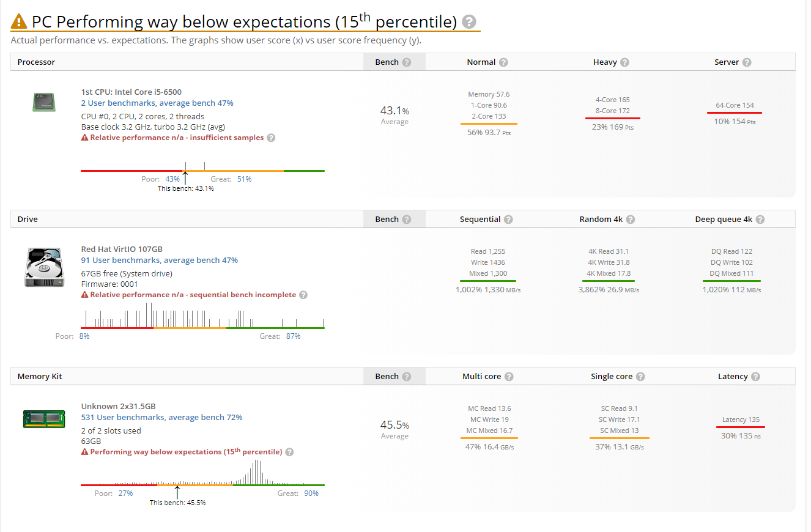Click the help icon beside Heavy column
The width and height of the screenshot is (811, 532).
624,62
